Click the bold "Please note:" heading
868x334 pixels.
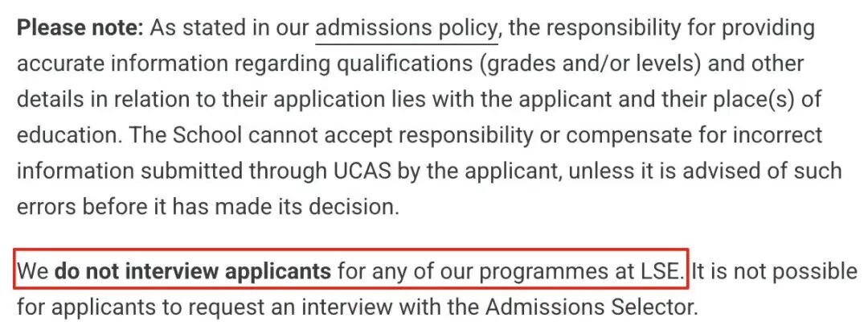(80, 28)
